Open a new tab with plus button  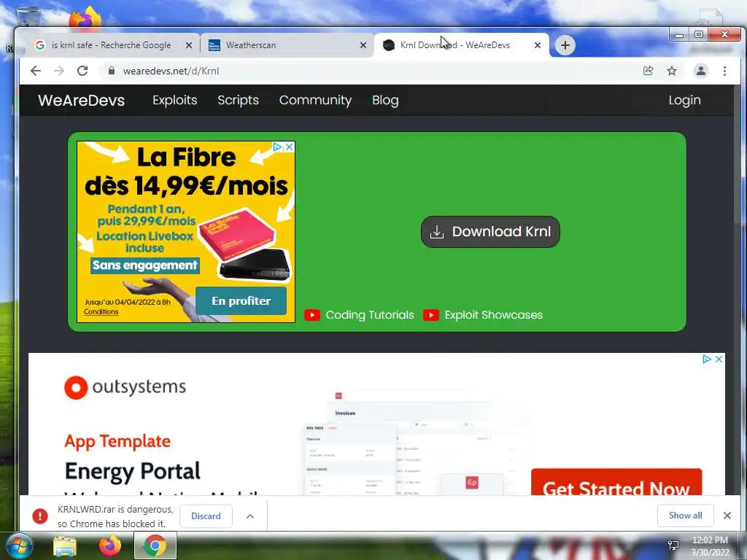565,45
